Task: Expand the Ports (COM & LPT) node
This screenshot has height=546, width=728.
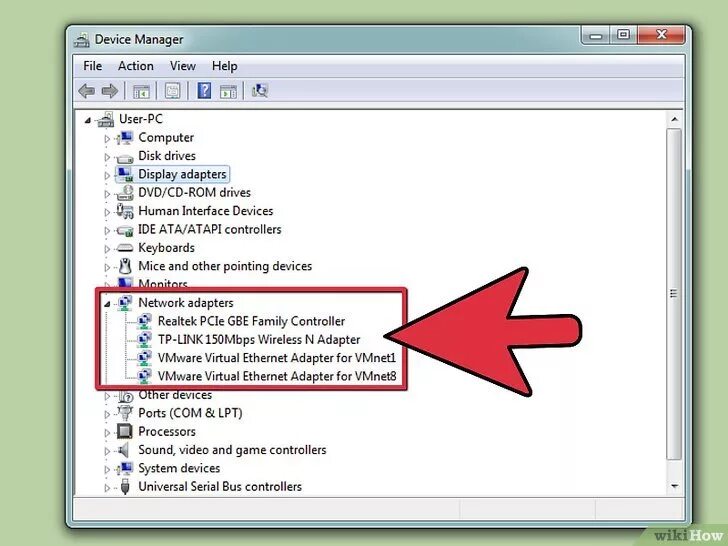Action: 107,414
